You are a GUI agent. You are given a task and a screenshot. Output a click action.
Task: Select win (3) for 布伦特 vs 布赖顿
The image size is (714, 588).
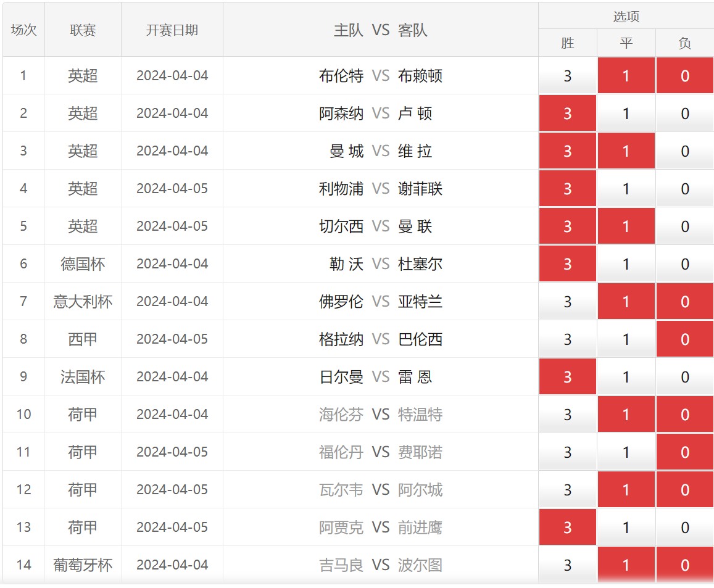click(567, 75)
